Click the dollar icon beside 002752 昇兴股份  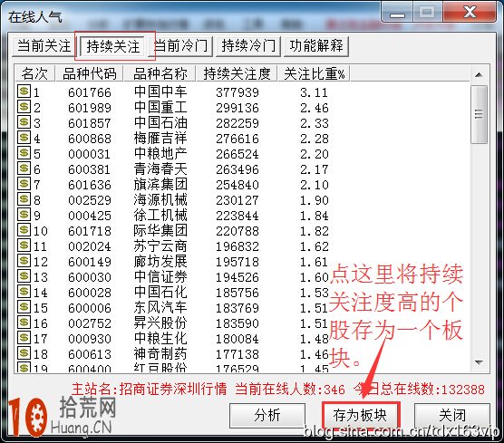click(24, 323)
